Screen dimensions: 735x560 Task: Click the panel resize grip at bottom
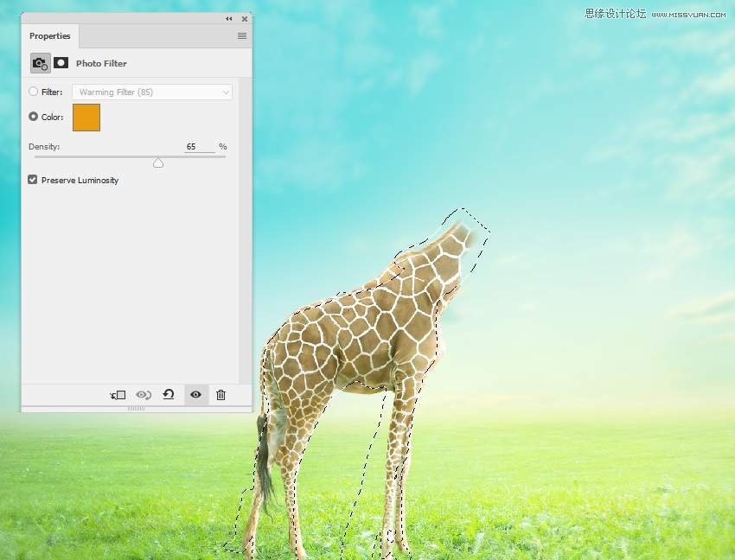(136, 409)
